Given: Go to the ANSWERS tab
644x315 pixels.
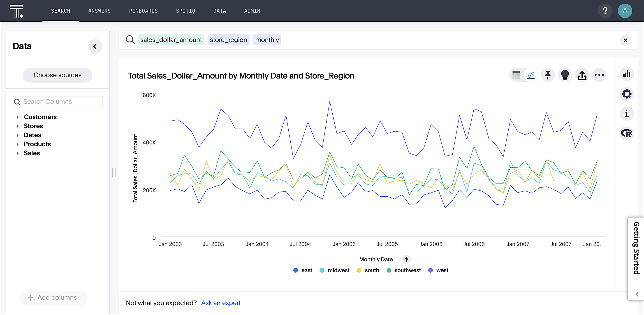Looking at the screenshot, I should pyautogui.click(x=100, y=11).
